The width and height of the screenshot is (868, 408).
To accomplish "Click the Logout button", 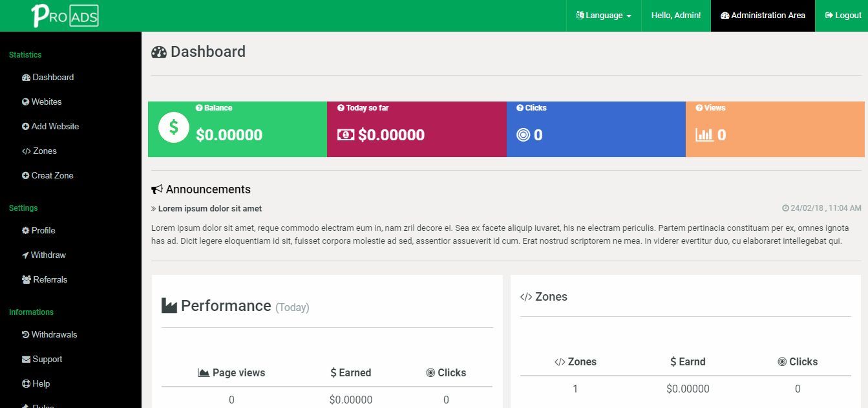I will [843, 16].
